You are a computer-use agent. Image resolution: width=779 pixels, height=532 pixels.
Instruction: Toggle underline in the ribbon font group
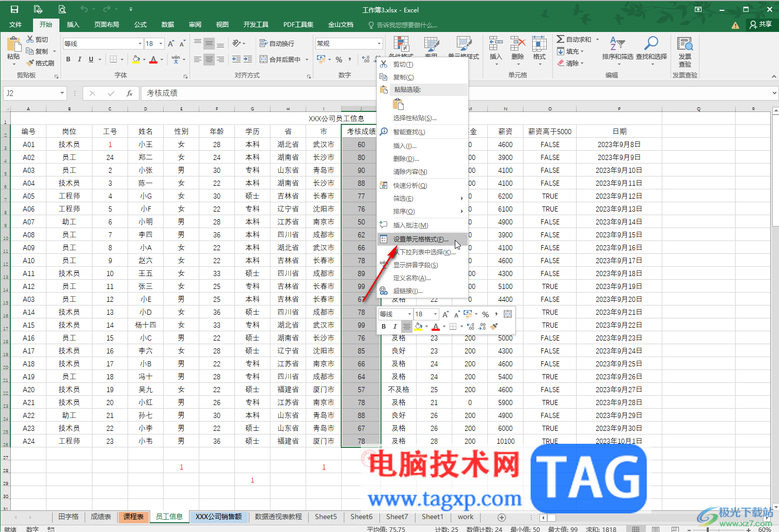[91, 59]
